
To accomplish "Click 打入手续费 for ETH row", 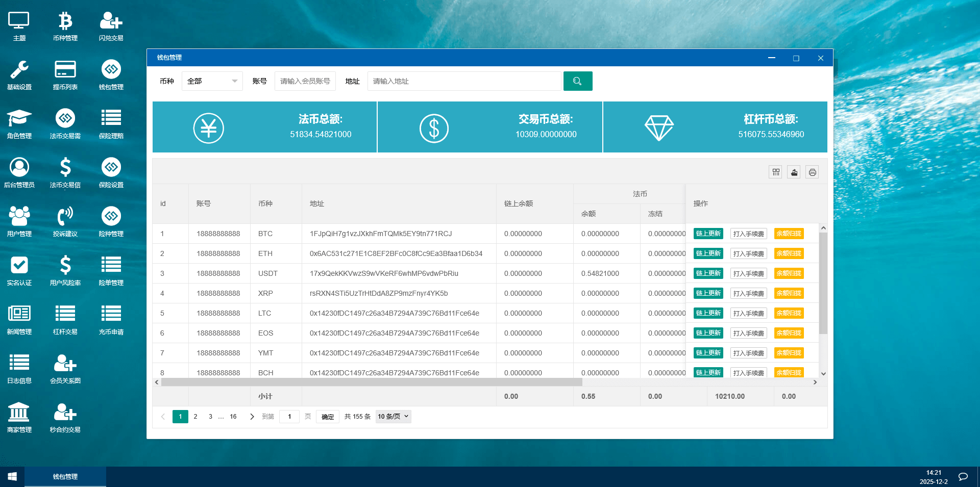I will [748, 253].
